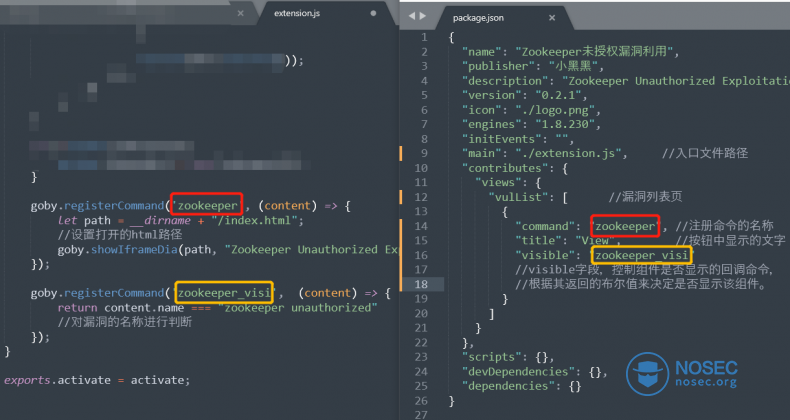Click "zookeeper unauthorized" comparison string
The width and height of the screenshot is (790, 420).
(298, 308)
